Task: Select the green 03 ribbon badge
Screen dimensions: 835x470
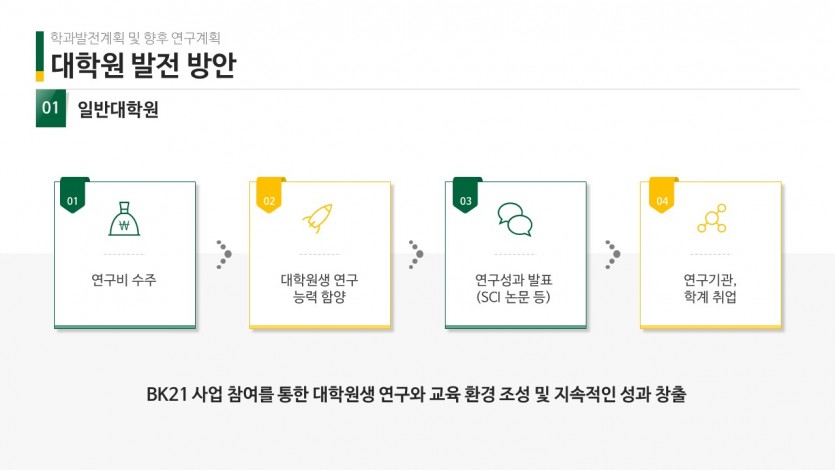Action: point(465,195)
